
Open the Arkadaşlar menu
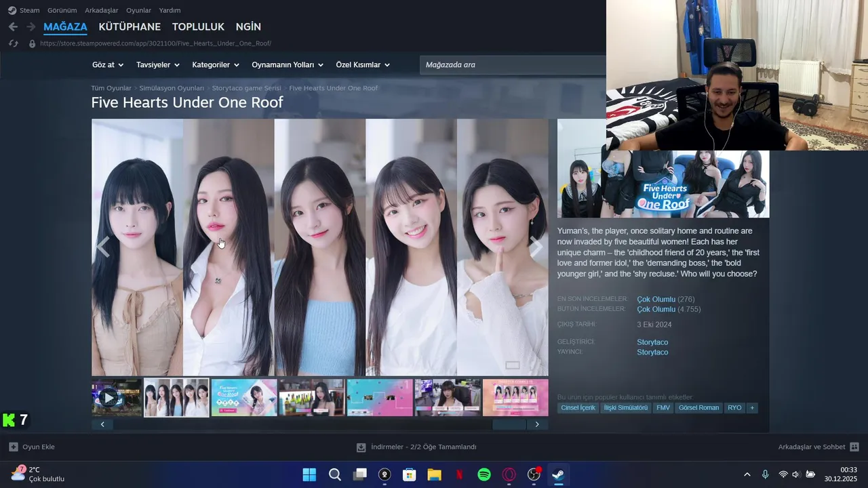[101, 10]
